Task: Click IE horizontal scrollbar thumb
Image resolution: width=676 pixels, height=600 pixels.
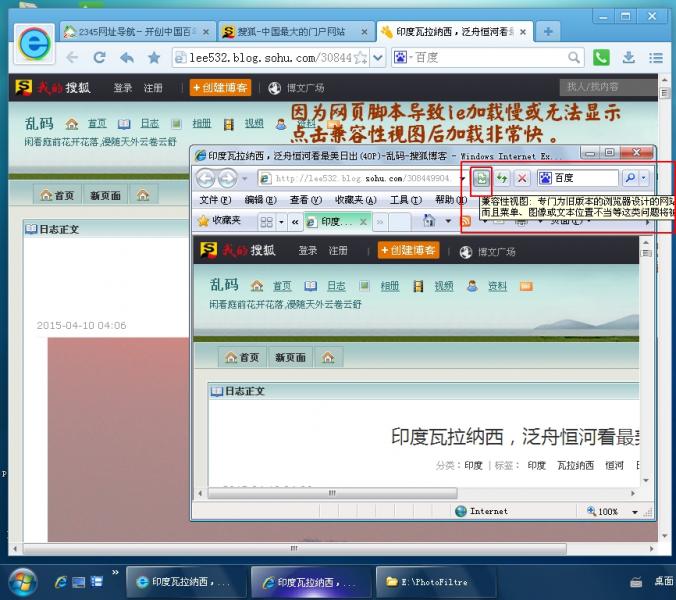Action: [x=332, y=493]
